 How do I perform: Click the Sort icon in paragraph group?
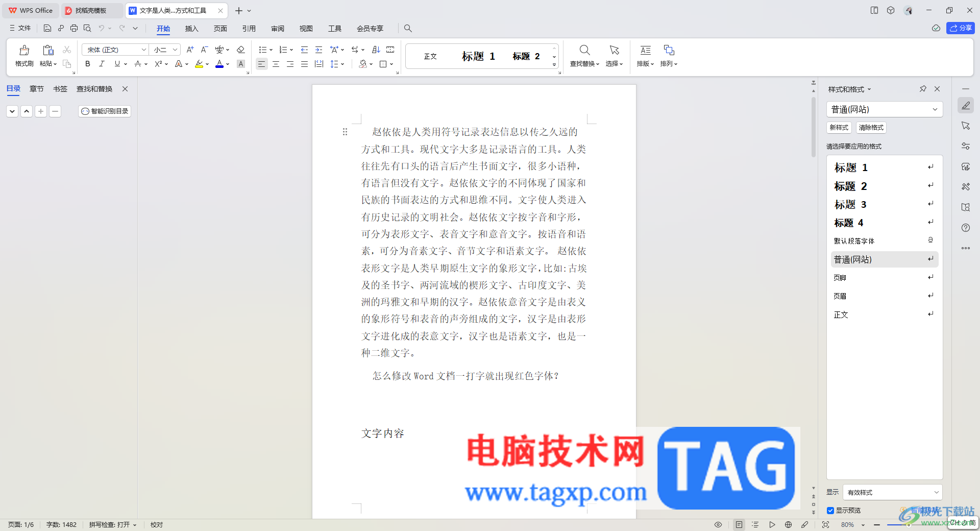[x=376, y=50]
